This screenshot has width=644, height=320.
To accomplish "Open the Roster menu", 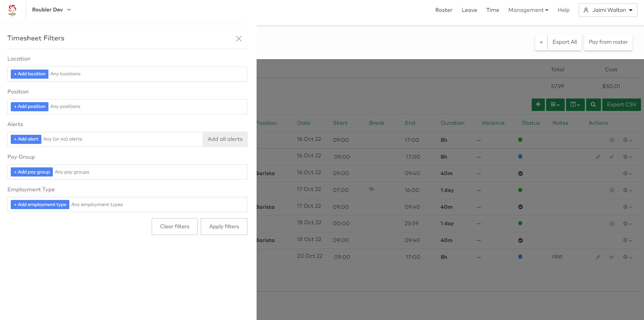I will (x=444, y=10).
